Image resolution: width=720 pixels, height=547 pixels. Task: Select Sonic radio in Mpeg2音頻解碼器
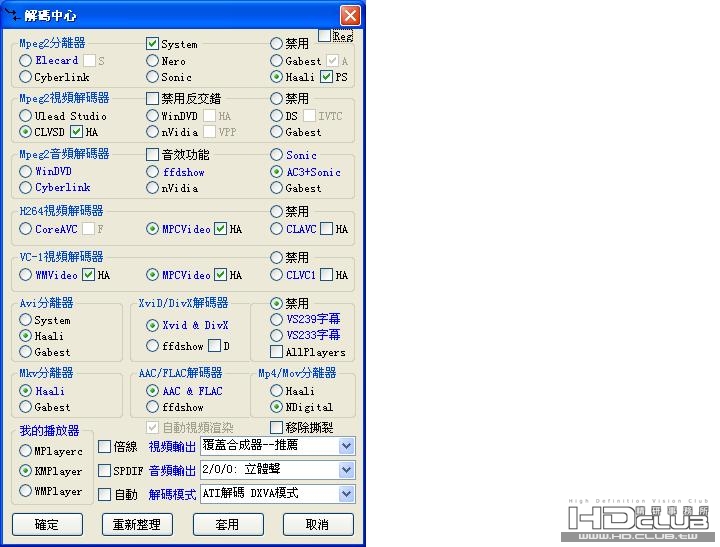tap(276, 155)
